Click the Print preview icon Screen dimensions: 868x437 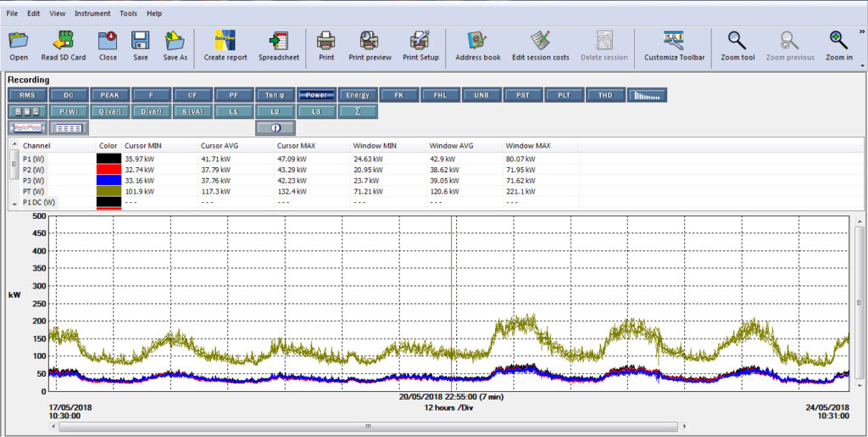[x=370, y=41]
